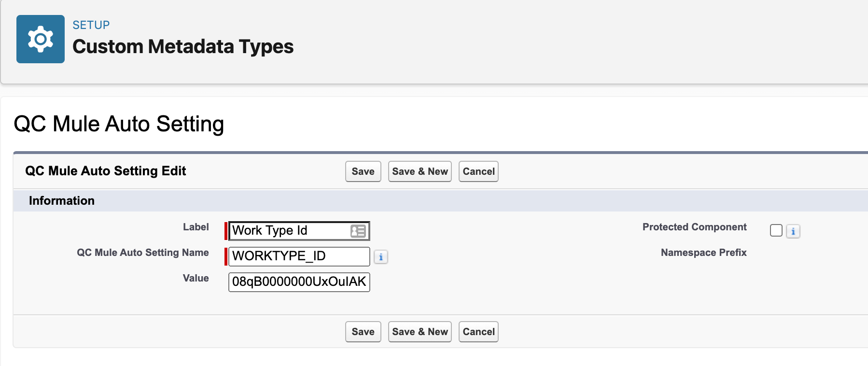Click the SETUP breadcrumb text

91,25
